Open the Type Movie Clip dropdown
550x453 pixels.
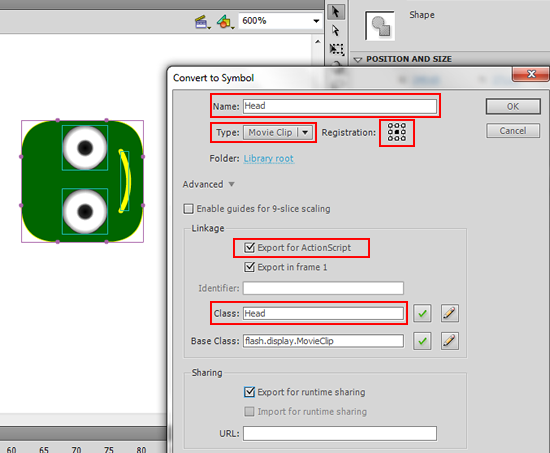tap(278, 133)
